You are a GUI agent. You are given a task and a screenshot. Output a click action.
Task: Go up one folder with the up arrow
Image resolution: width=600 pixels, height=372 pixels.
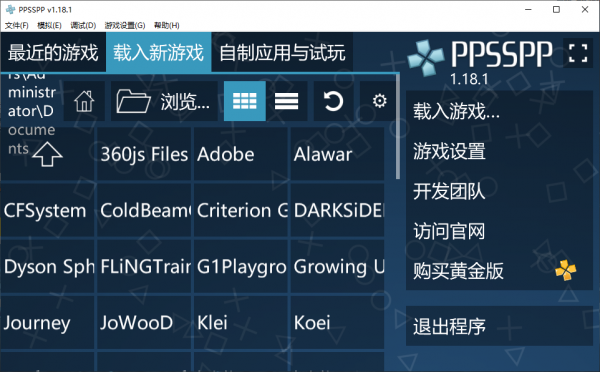point(47,154)
